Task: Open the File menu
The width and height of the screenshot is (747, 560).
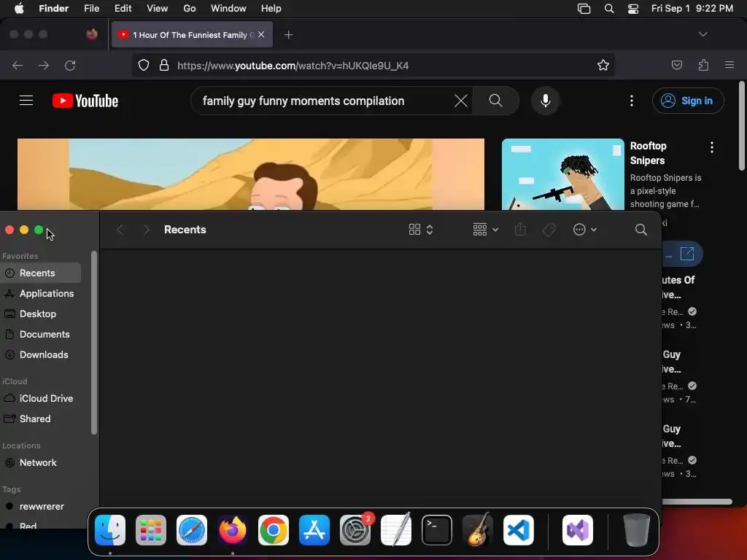Action: pos(91,9)
